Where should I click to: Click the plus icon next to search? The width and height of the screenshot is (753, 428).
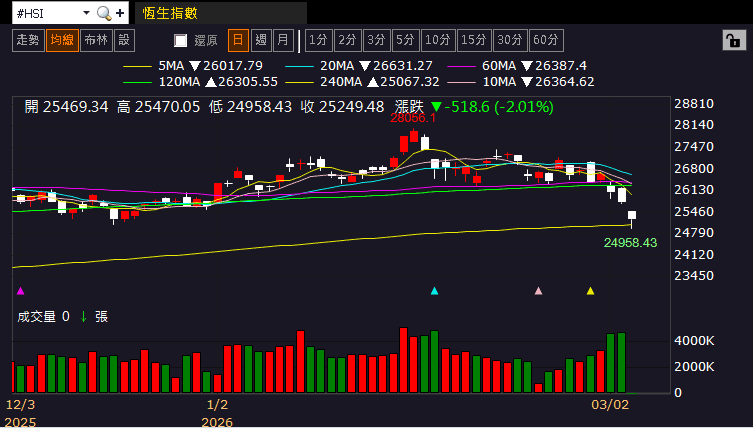120,13
